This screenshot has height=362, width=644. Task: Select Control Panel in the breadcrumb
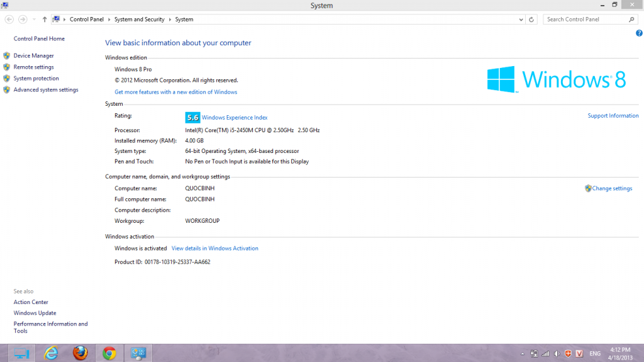[87, 20]
